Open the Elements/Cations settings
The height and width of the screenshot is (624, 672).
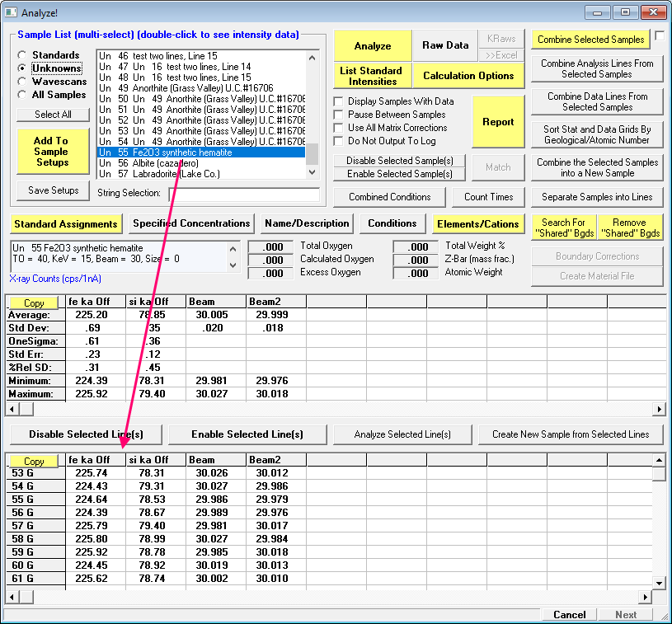478,223
